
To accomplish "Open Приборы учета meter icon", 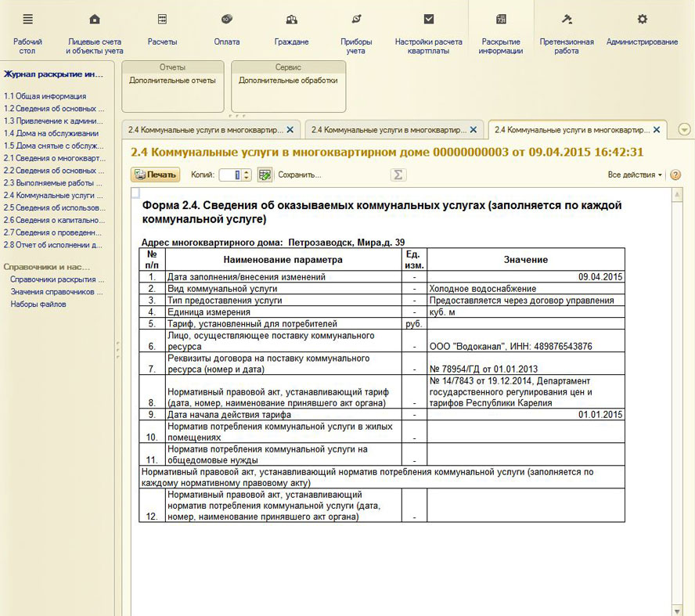I will 356,19.
